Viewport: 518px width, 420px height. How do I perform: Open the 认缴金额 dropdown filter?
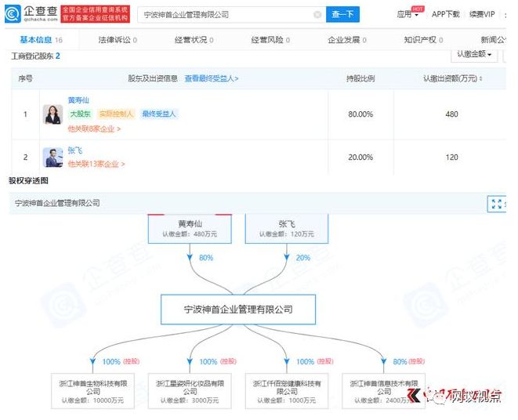pos(476,55)
